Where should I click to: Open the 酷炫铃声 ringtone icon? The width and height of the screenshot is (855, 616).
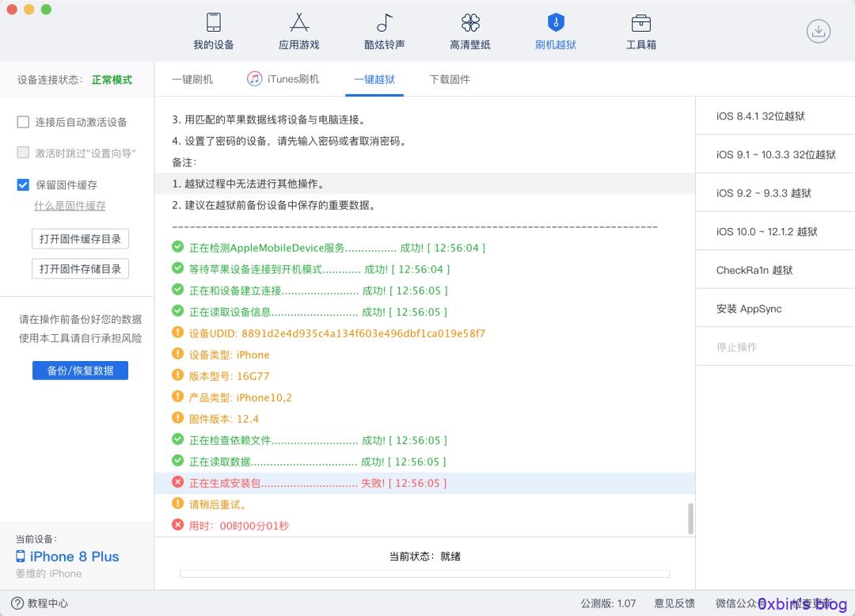coord(385,22)
